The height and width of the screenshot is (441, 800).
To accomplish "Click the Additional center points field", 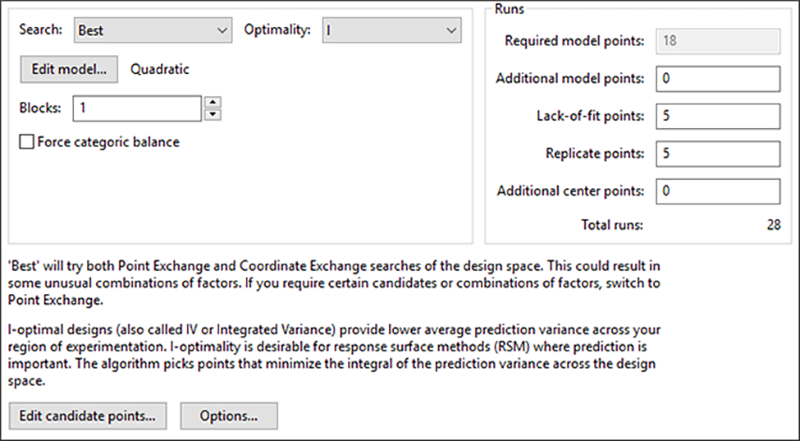I will point(715,190).
